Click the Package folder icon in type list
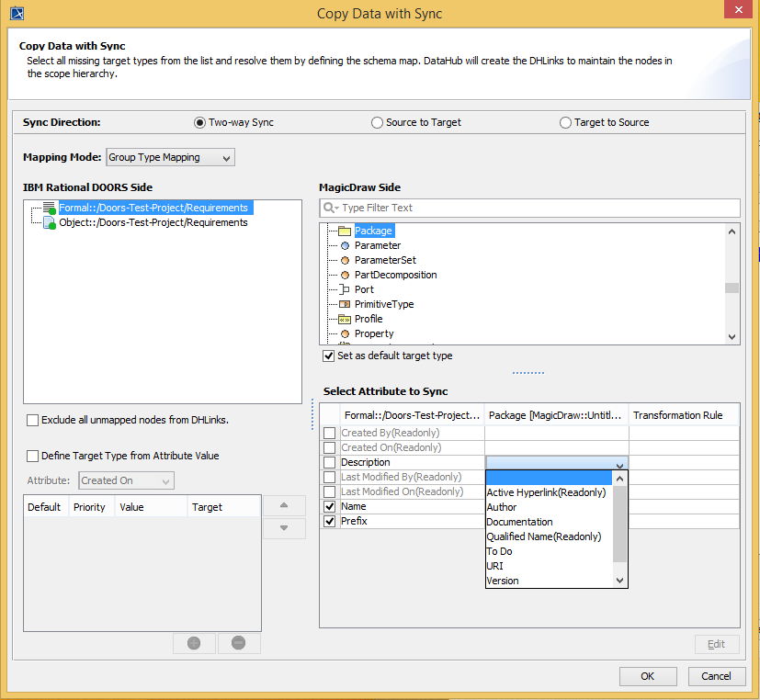 [345, 231]
